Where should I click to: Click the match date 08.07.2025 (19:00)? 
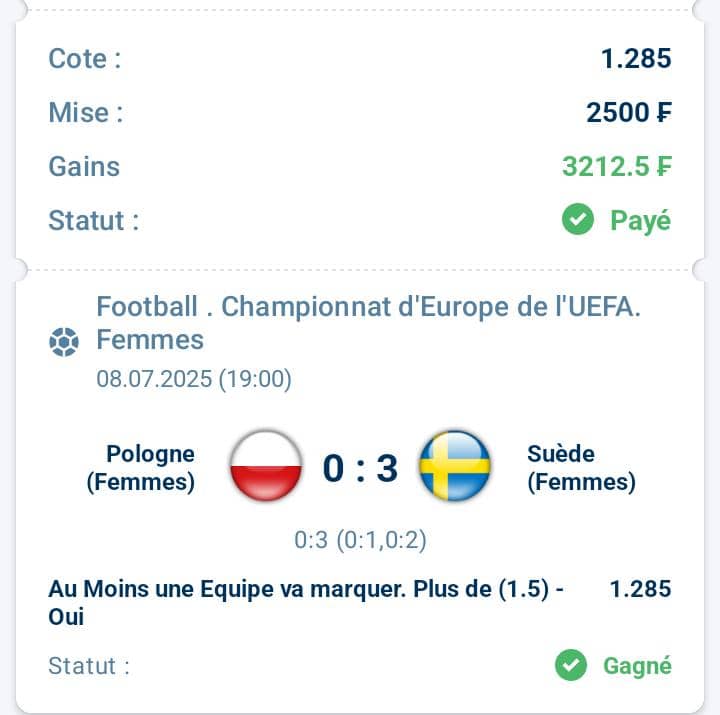point(194,379)
